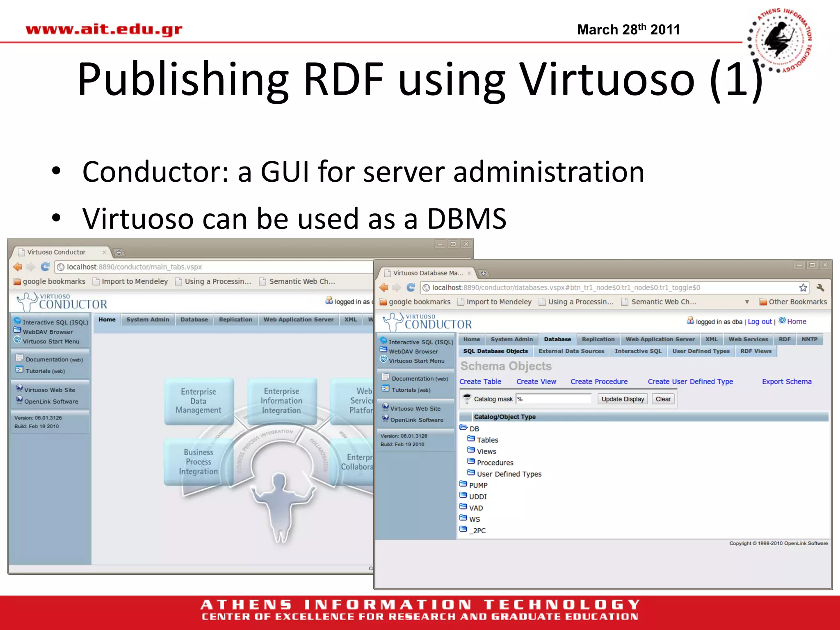Screen dimensions: 840x630
Task: Open Documentation (web) in front window sidebar
Action: coord(420,379)
